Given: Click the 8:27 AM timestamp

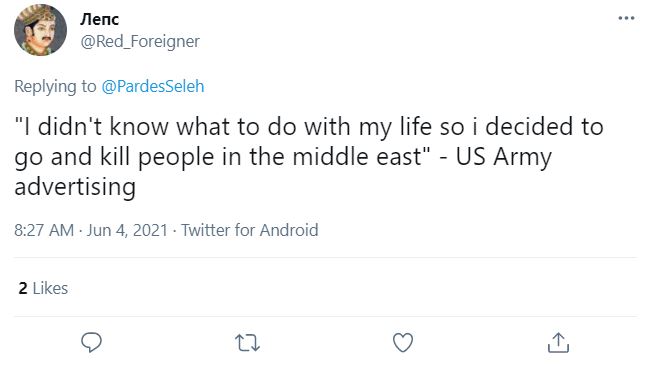Looking at the screenshot, I should tap(44, 230).
